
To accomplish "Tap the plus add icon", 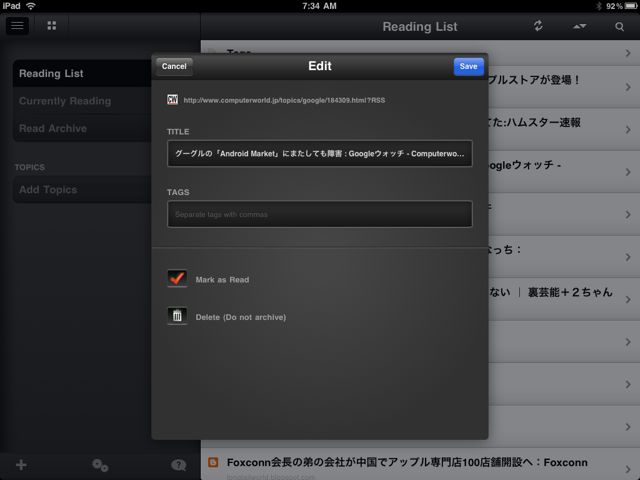I will click(x=21, y=464).
